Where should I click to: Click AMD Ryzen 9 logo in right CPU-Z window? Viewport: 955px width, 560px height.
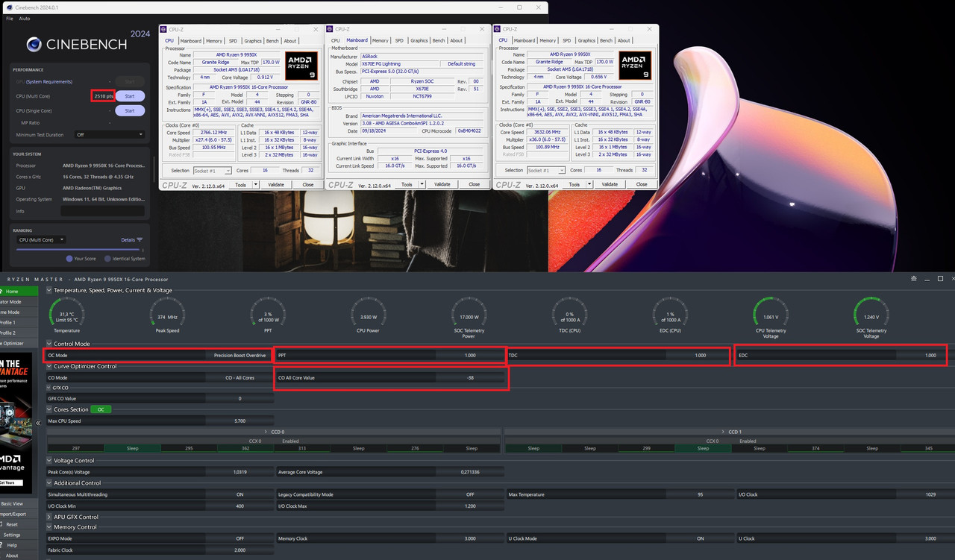pyautogui.click(x=636, y=66)
